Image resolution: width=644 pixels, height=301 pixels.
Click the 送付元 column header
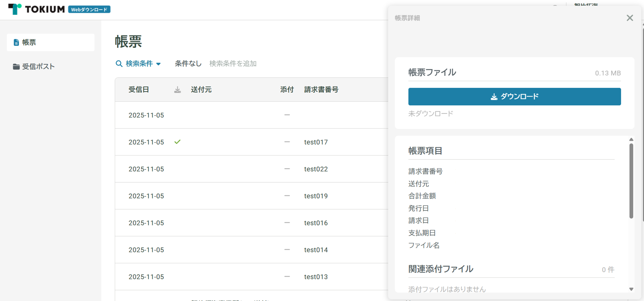click(x=201, y=90)
